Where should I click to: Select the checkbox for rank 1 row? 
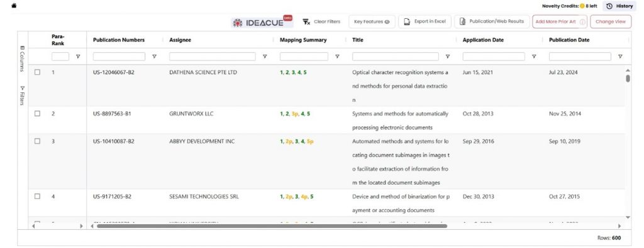[37, 72]
